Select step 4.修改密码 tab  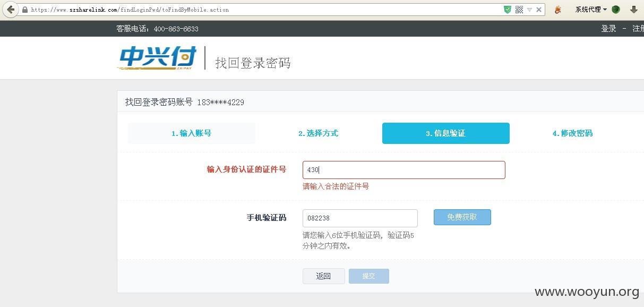coord(573,133)
